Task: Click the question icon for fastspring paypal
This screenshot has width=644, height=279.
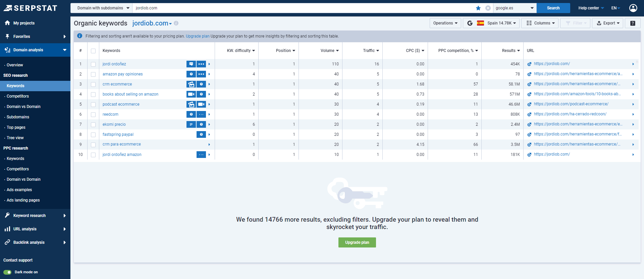Action: (x=201, y=134)
